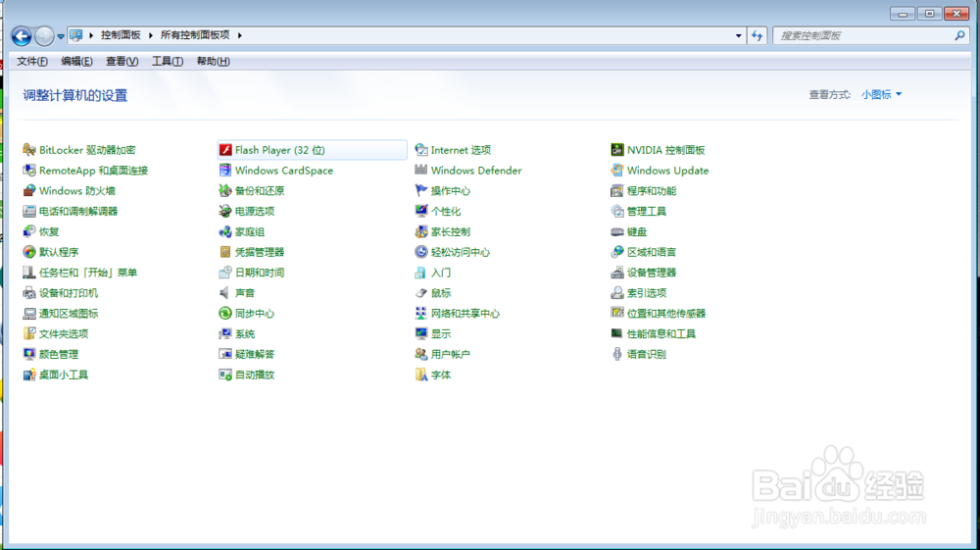Open the Windows 防火墙 icon
Viewport: 980px width, 550px height.
29,190
